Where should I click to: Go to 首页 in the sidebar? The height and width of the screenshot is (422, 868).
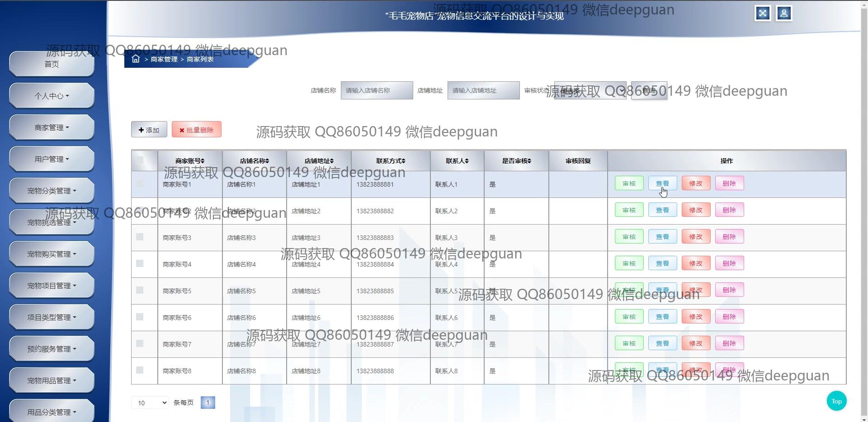point(52,64)
